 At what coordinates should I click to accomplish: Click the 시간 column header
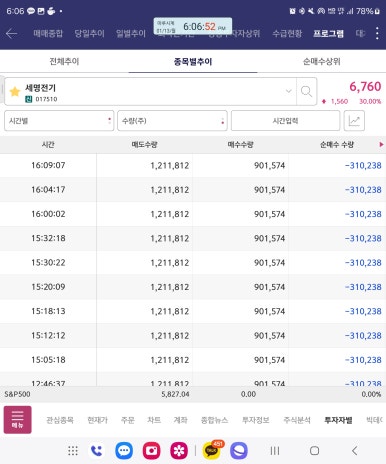[x=48, y=145]
